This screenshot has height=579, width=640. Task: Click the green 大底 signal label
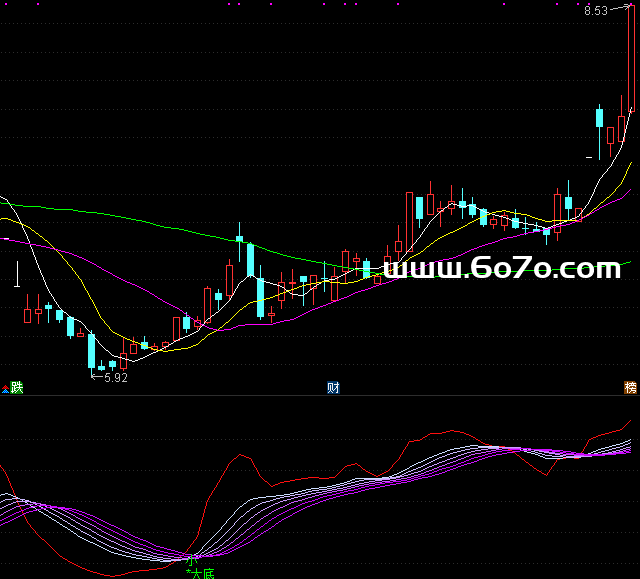[203, 573]
